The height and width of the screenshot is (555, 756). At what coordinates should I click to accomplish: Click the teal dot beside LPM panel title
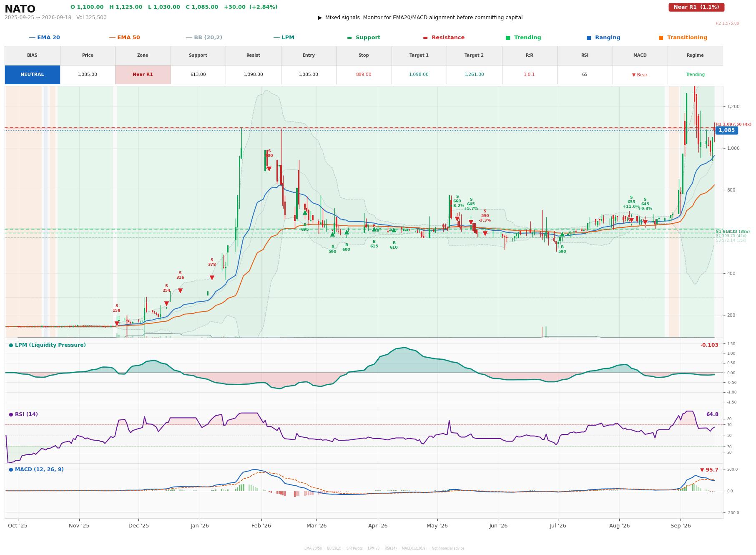[x=11, y=345]
